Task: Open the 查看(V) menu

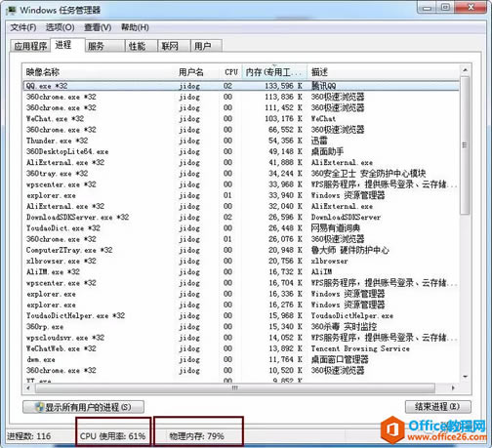Action: click(x=98, y=27)
